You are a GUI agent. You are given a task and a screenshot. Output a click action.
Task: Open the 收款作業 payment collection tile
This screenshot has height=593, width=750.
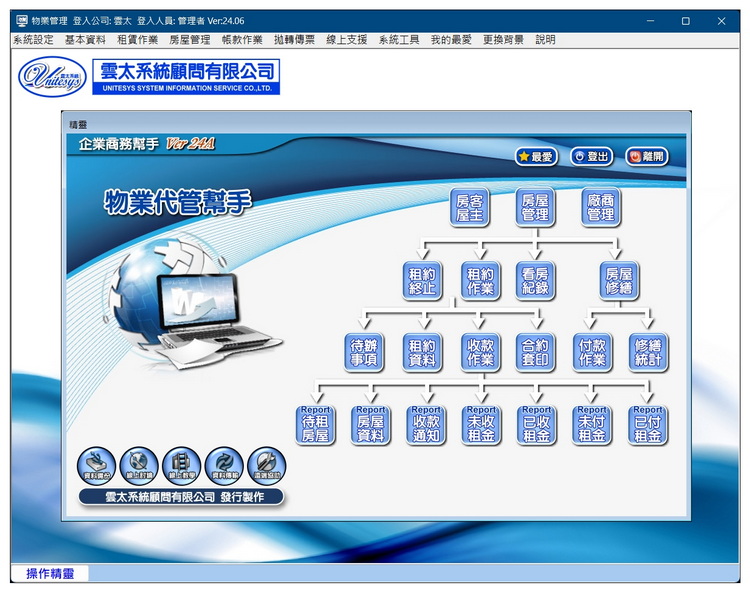point(480,352)
